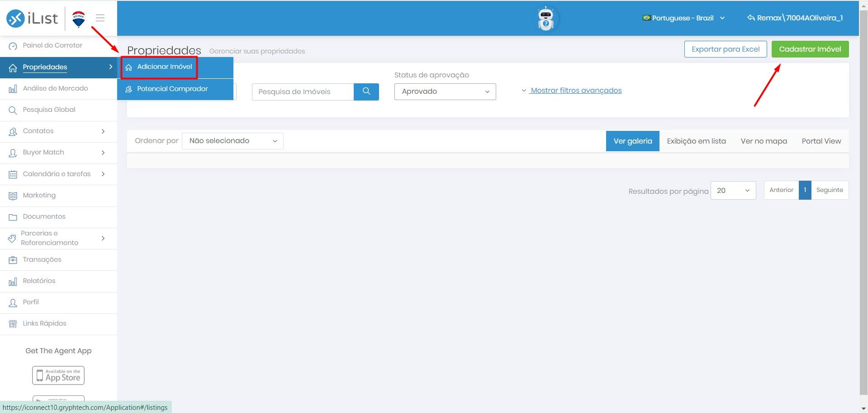Open the App Store download badge
This screenshot has width=868, height=413.
pos(58,375)
